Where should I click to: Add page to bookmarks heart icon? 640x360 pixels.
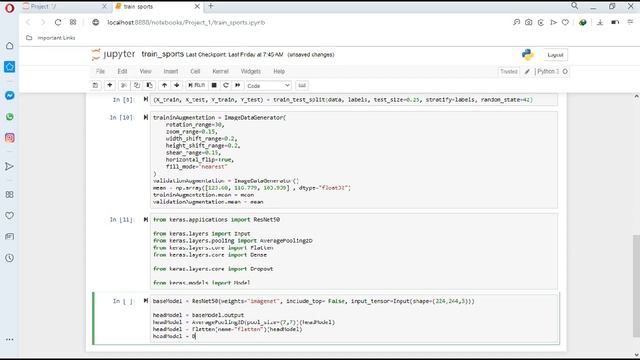click(565, 22)
